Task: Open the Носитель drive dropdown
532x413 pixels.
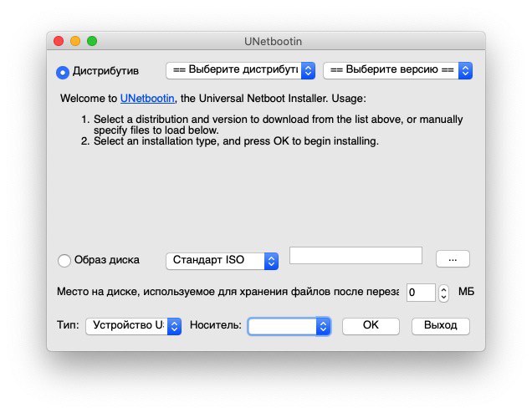Action: pos(289,326)
